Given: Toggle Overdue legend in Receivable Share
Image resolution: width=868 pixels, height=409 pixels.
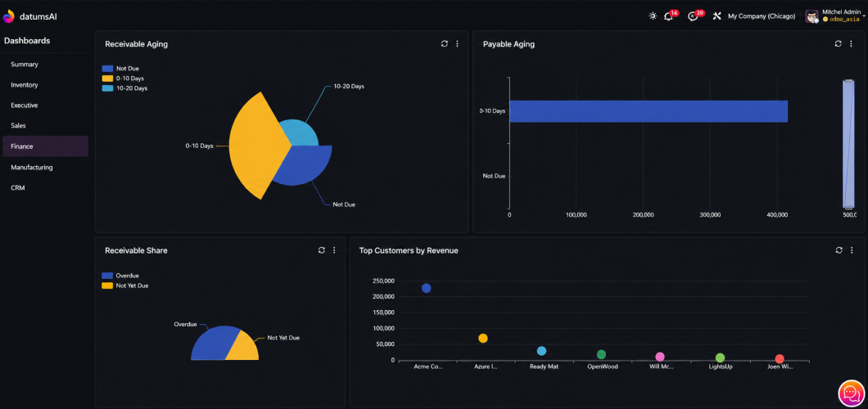Looking at the screenshot, I should (x=120, y=275).
